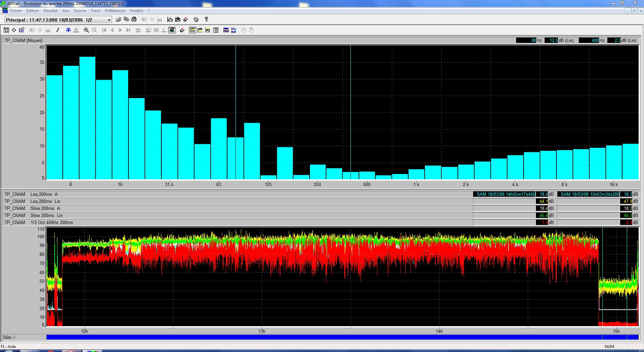644x352 pixels.
Task: Toggle the highlighted curve view button
Action: pos(193,30)
